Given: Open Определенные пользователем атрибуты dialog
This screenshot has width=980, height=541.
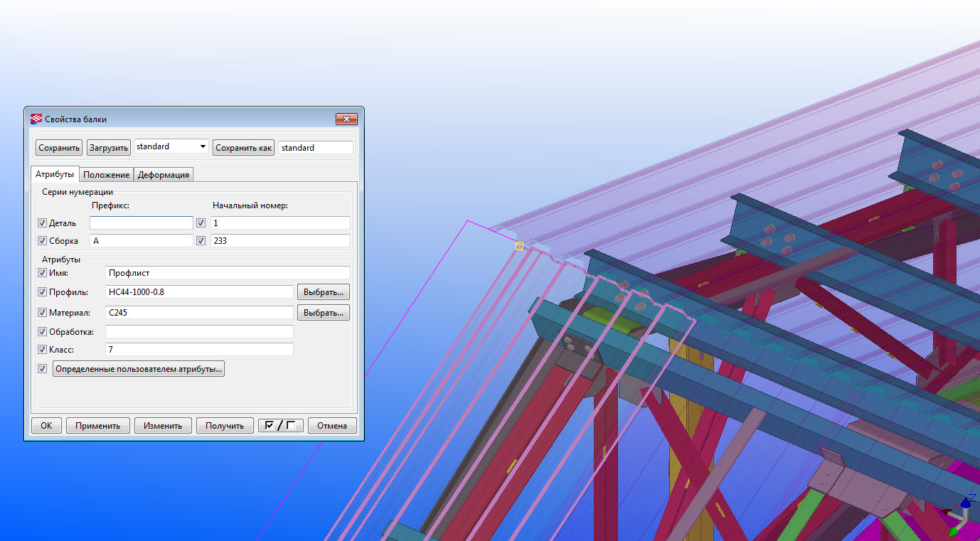Looking at the screenshot, I should [x=139, y=369].
